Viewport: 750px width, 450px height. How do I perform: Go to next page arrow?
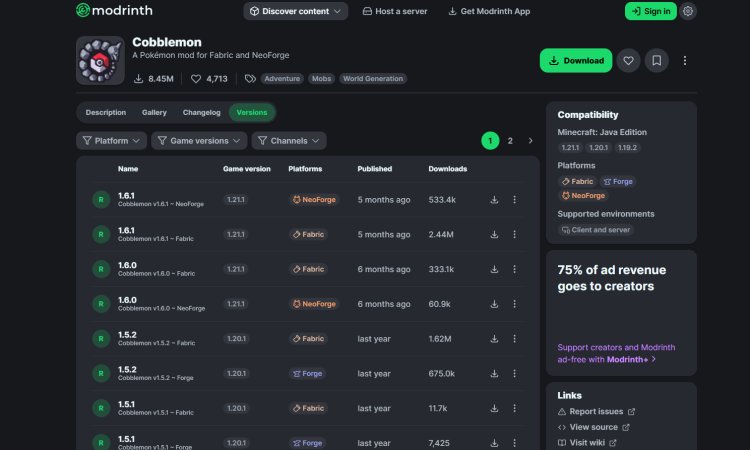point(530,141)
